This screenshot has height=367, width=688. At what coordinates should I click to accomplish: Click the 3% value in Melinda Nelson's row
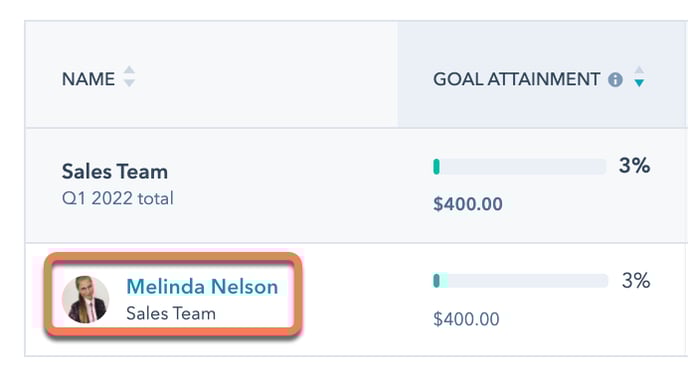coord(636,281)
